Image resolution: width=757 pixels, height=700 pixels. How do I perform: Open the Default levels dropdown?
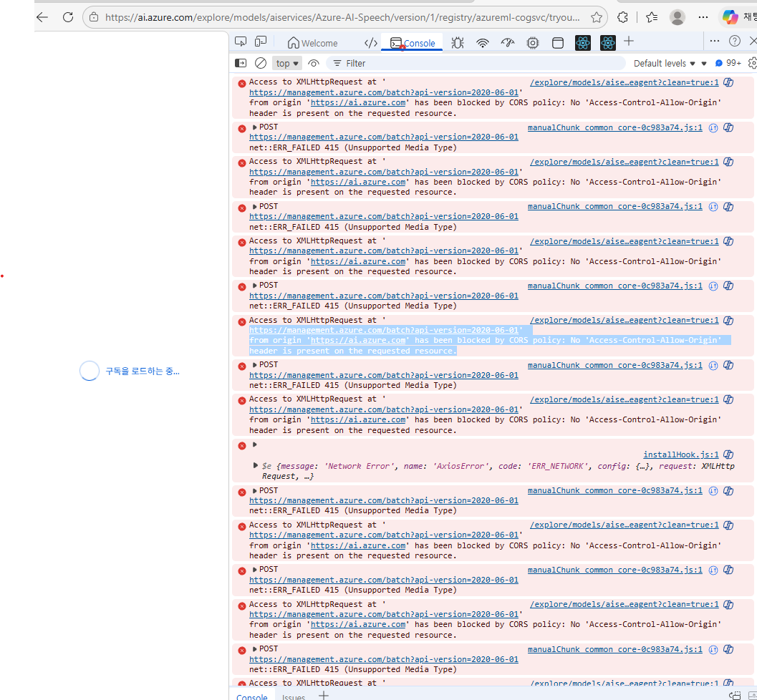tap(665, 63)
